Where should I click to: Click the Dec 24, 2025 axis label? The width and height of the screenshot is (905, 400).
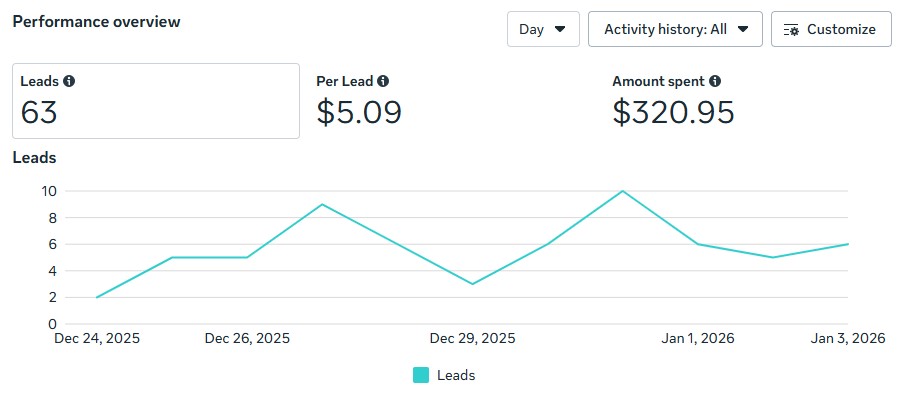[97, 339]
